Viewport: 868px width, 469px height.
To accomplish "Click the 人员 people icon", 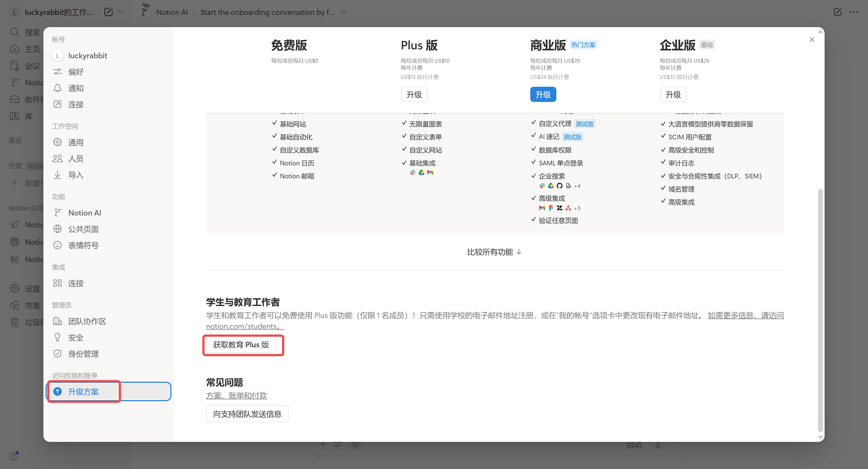I will (x=58, y=159).
